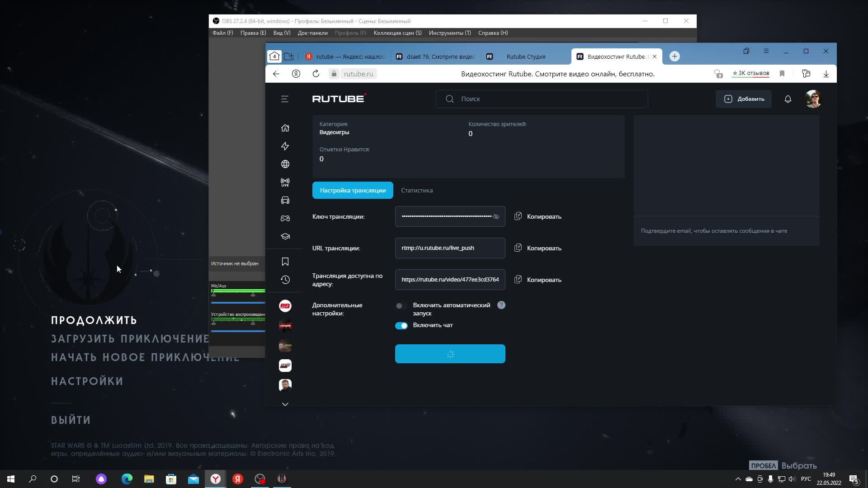Click the Mic/Aux volume slider
Image resolution: width=868 pixels, height=488 pixels.
[238, 302]
